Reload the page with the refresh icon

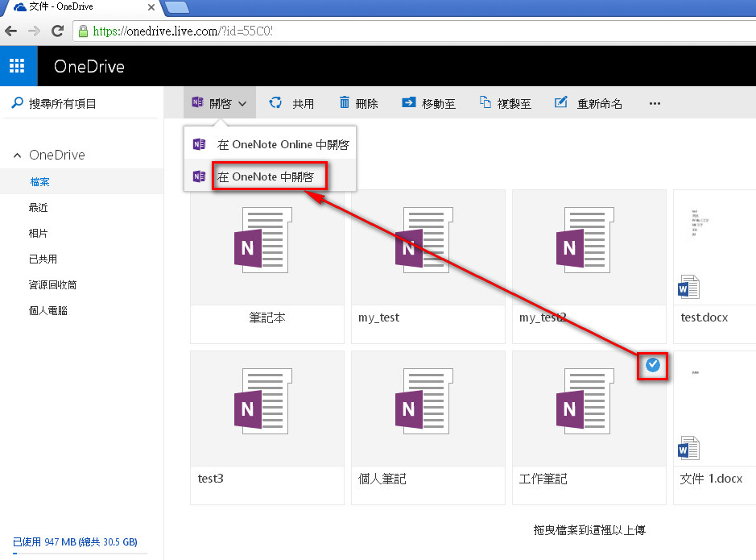tap(57, 31)
